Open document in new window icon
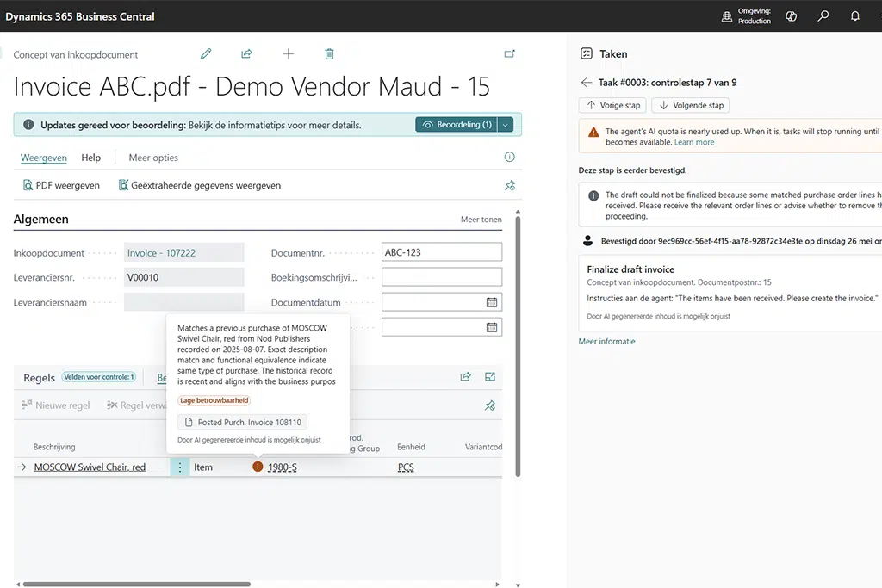Image resolution: width=882 pixels, height=588 pixels. pyautogui.click(x=510, y=54)
